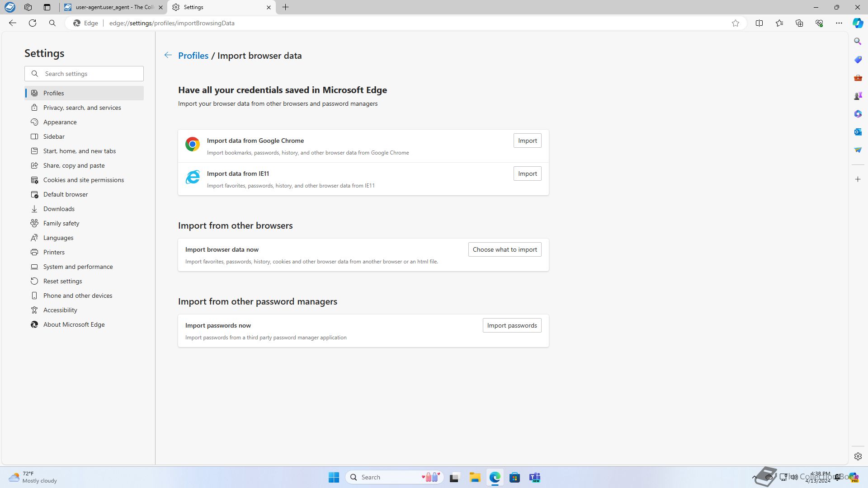Viewport: 868px width, 488px height.
Task: Open Microsoft Store from taskbar
Action: [x=514, y=477]
